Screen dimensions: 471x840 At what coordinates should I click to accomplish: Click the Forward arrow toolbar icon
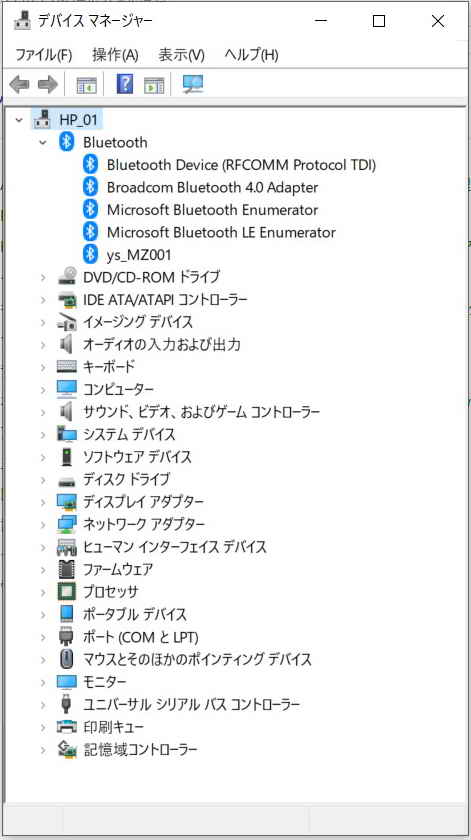click(48, 84)
